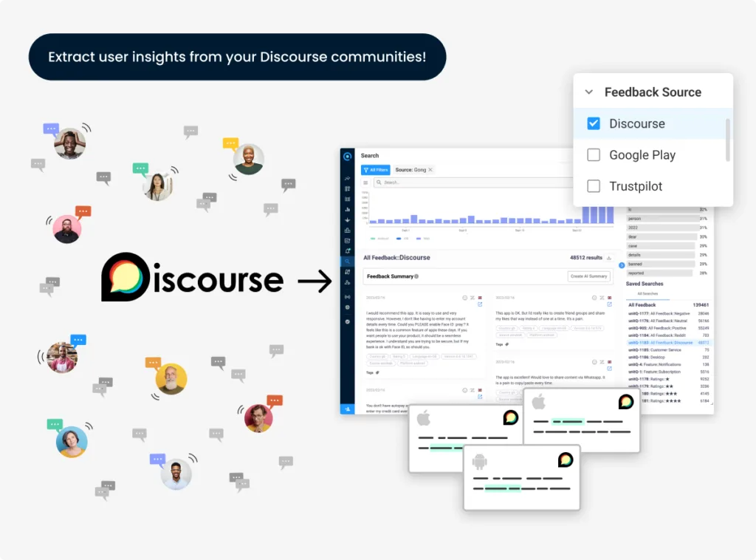Download the 48512 results
Image resolution: width=756 pixels, height=560 pixels.
(x=609, y=258)
